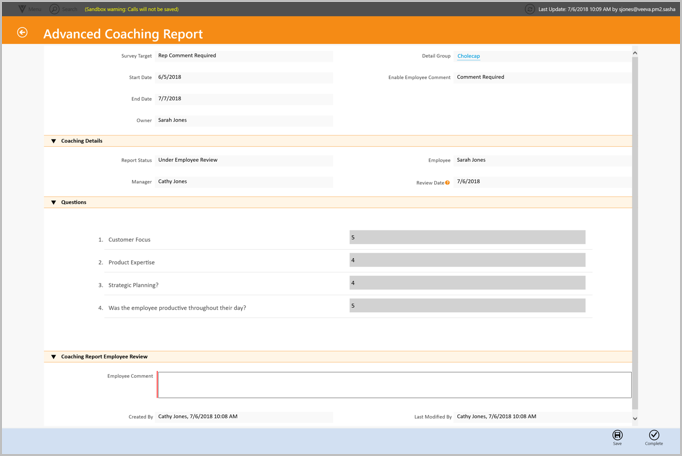Click the sync status icon near Last Update

coord(530,9)
